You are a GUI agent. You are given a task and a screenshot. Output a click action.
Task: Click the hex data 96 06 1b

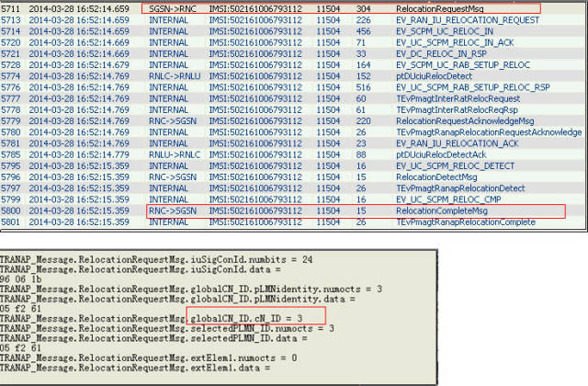click(20, 279)
